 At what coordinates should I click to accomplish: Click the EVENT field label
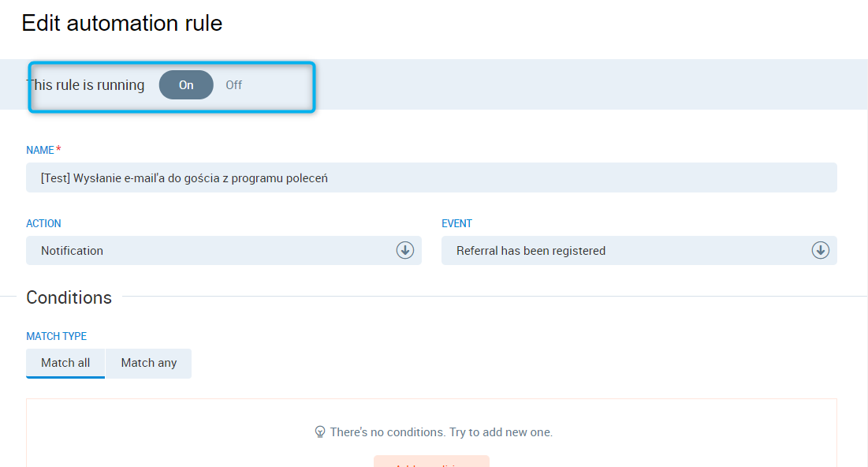[x=457, y=224]
